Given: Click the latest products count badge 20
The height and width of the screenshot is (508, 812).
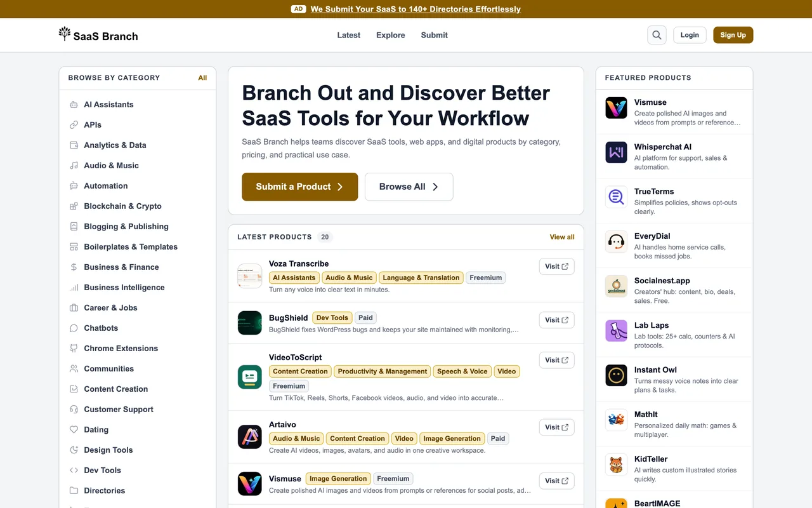Looking at the screenshot, I should click(x=325, y=237).
